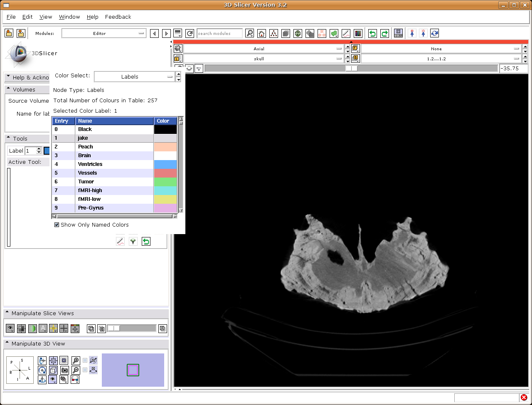Click the slice offset value field -35.75
Image resolution: width=532 pixels, height=405 pixels.
514,68
